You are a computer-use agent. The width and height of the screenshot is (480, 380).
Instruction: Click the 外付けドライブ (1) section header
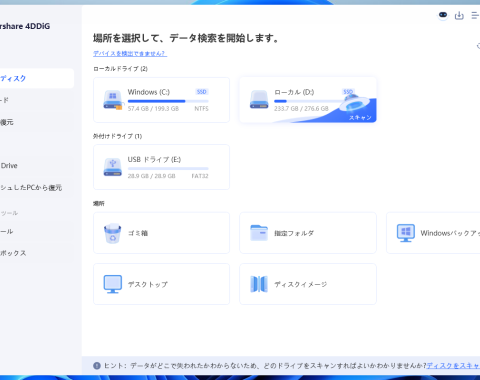click(117, 136)
